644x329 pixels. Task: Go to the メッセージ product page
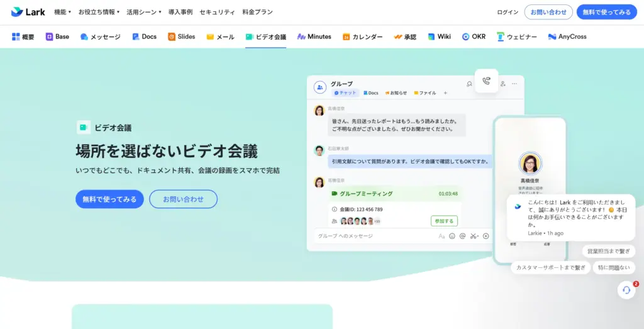101,36
